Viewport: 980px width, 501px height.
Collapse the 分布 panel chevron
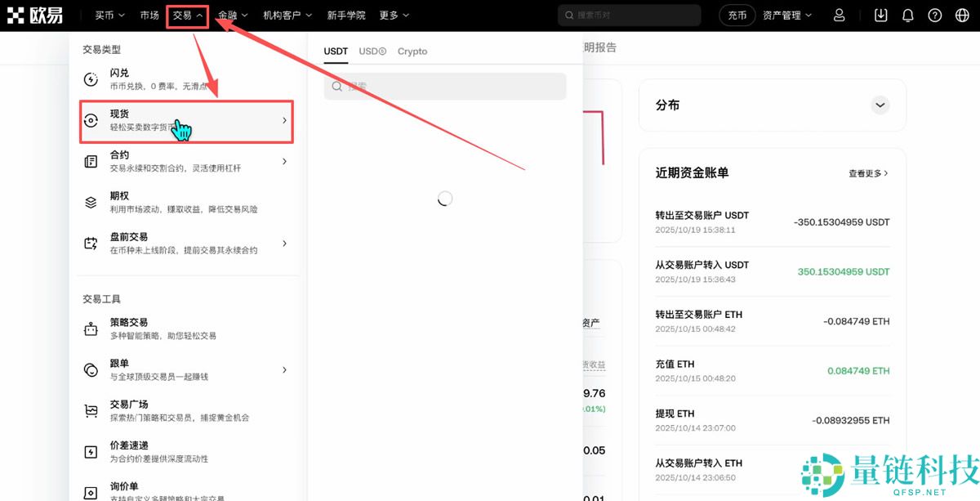[x=880, y=105]
